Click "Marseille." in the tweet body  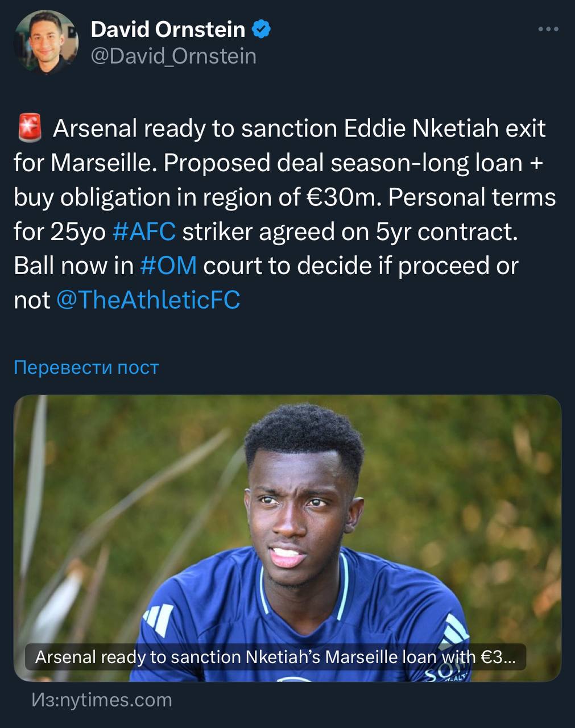(x=104, y=163)
